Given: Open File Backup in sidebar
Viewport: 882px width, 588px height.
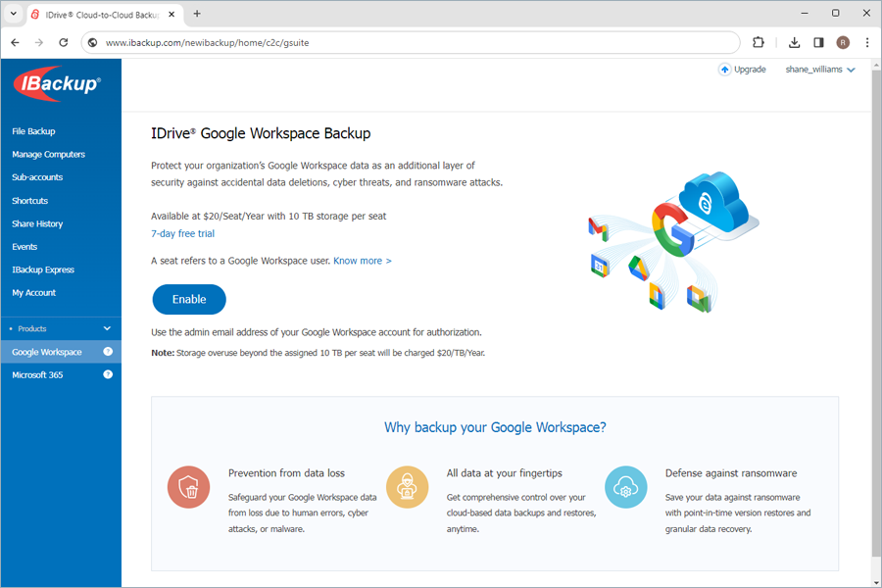Looking at the screenshot, I should [33, 131].
